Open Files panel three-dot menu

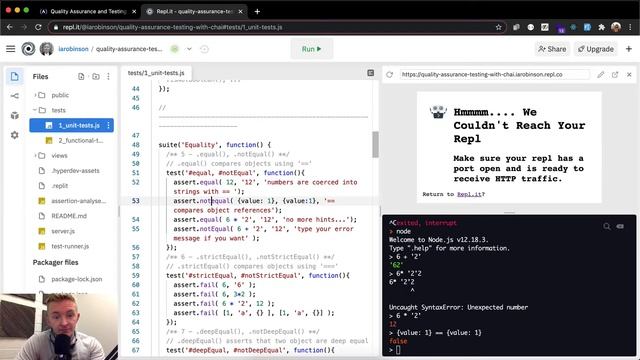pyautogui.click(x=108, y=76)
